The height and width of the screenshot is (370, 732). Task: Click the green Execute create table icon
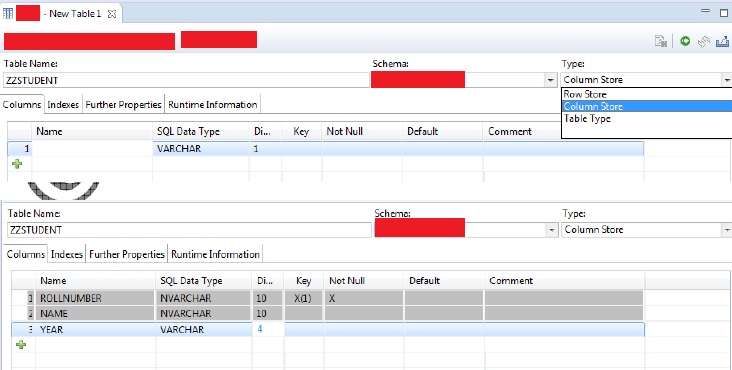685,41
